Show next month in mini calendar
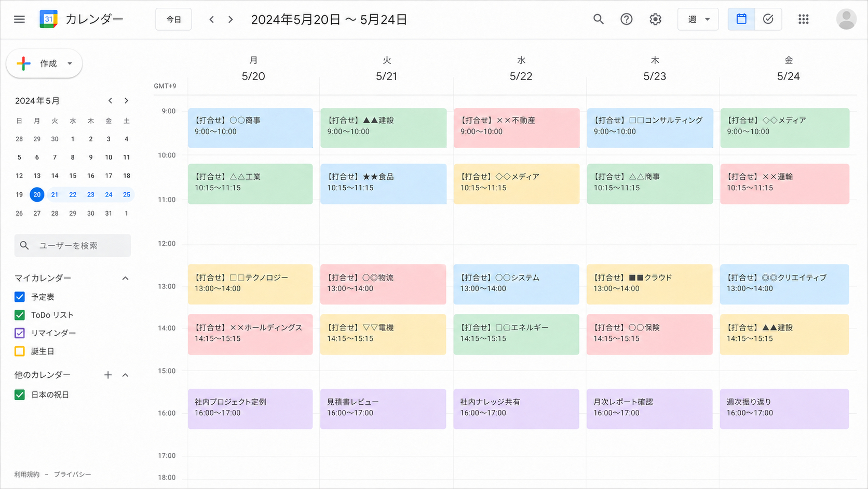Viewport: 868px width, 489px height. [126, 101]
